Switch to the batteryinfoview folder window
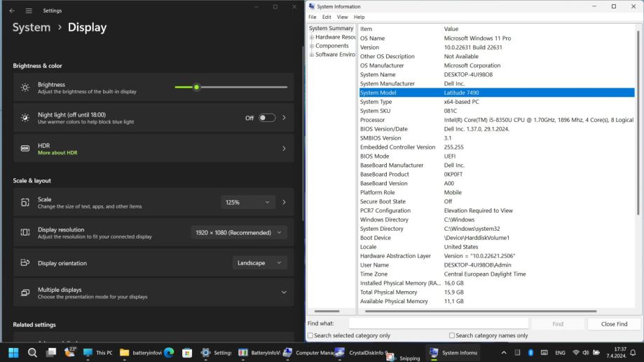 coord(141,353)
